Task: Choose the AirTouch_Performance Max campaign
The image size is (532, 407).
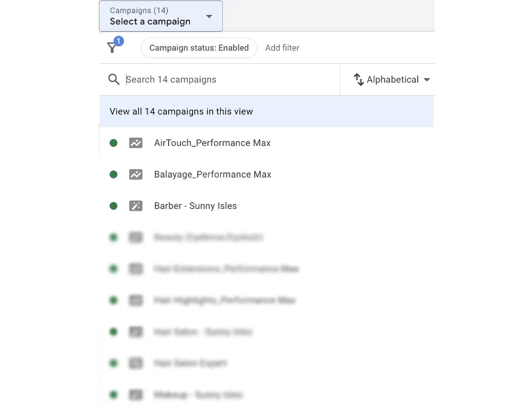Action: [212, 143]
